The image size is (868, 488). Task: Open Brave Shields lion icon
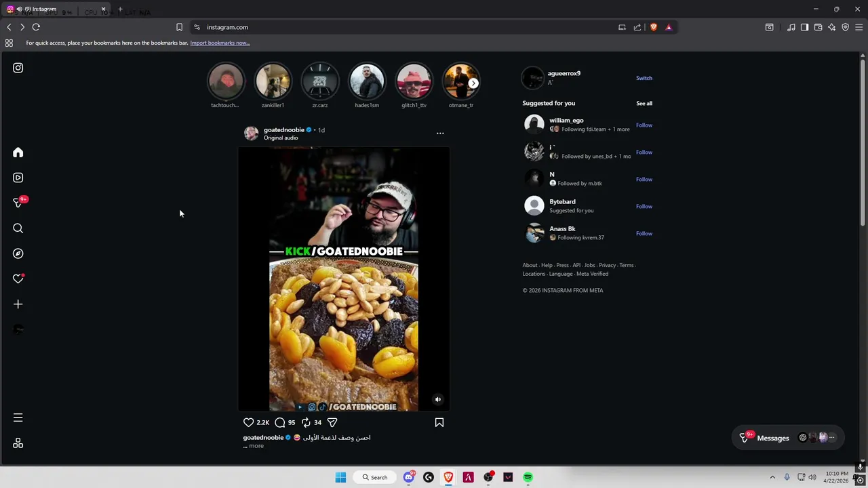point(654,27)
